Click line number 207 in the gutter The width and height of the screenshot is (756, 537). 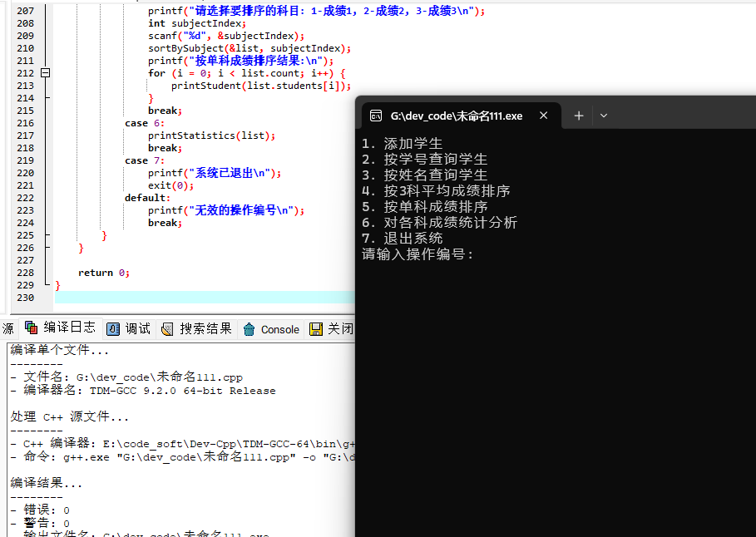[26, 11]
